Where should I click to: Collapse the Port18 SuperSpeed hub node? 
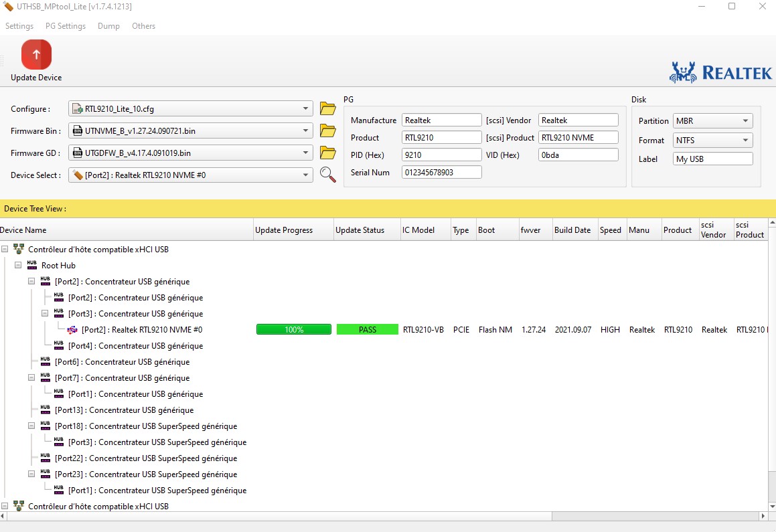pyautogui.click(x=31, y=426)
